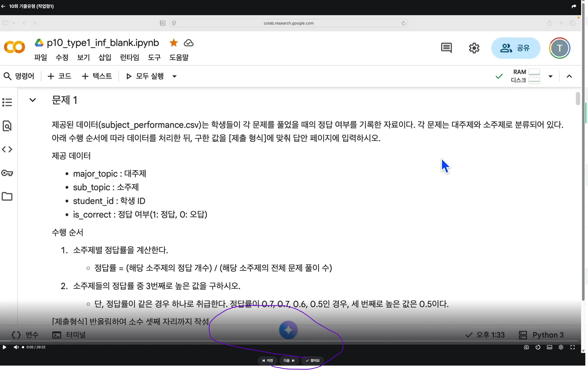Open the 터미널 terminal panel
Image resolution: width=588 pixels, height=370 pixels.
[69, 335]
